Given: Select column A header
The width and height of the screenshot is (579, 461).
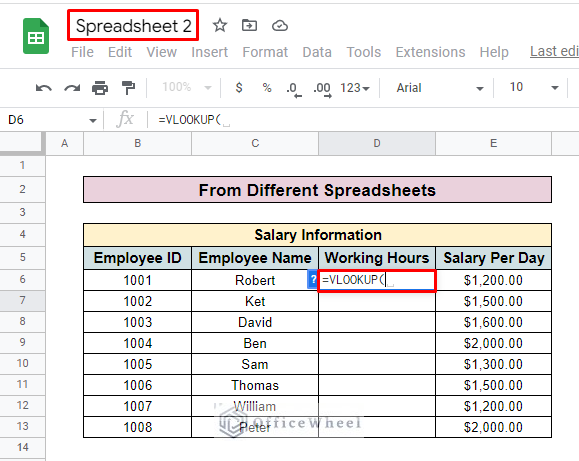Looking at the screenshot, I should (x=65, y=143).
